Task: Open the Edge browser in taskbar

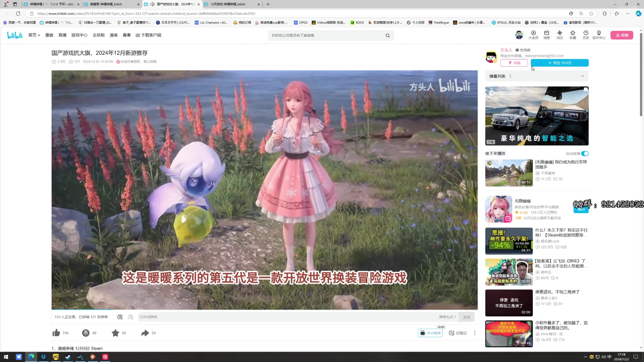Action: coord(31,357)
